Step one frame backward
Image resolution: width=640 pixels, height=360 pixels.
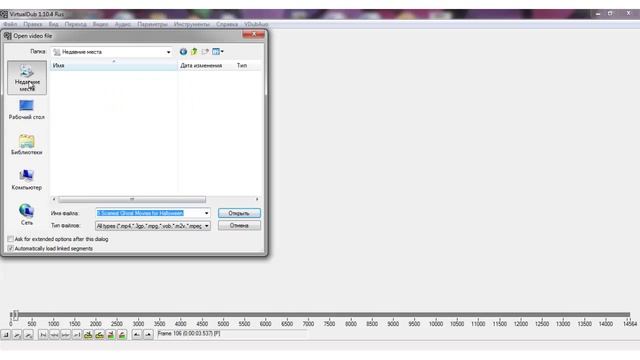[x=54, y=335]
